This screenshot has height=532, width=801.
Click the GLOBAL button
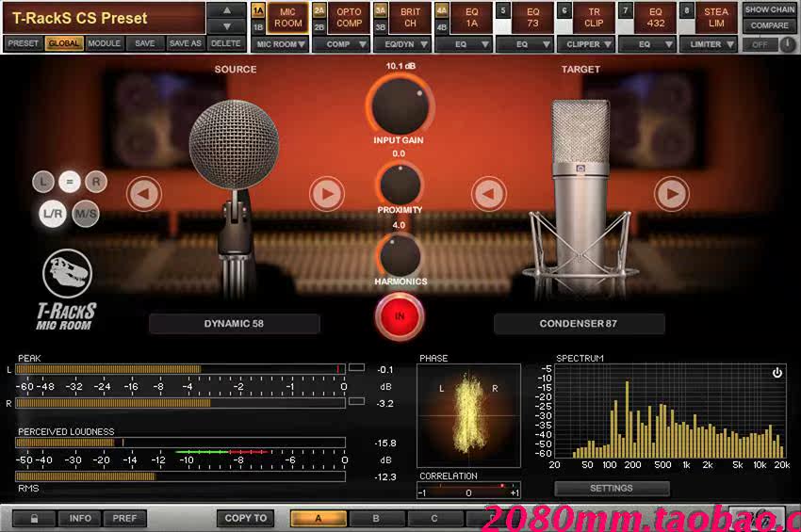(x=64, y=43)
